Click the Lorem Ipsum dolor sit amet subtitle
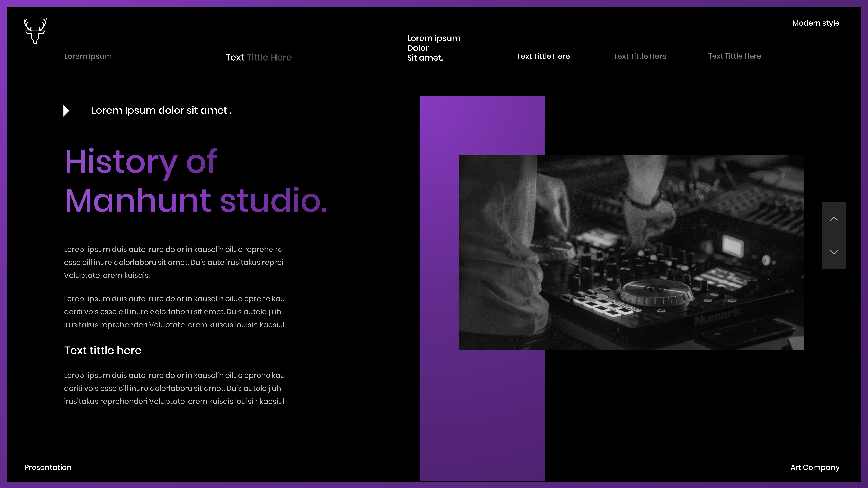868x488 pixels. pos(161,110)
